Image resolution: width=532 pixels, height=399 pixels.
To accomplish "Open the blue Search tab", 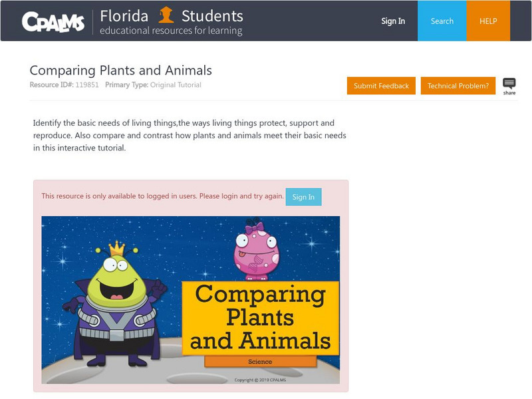I will pos(442,21).
